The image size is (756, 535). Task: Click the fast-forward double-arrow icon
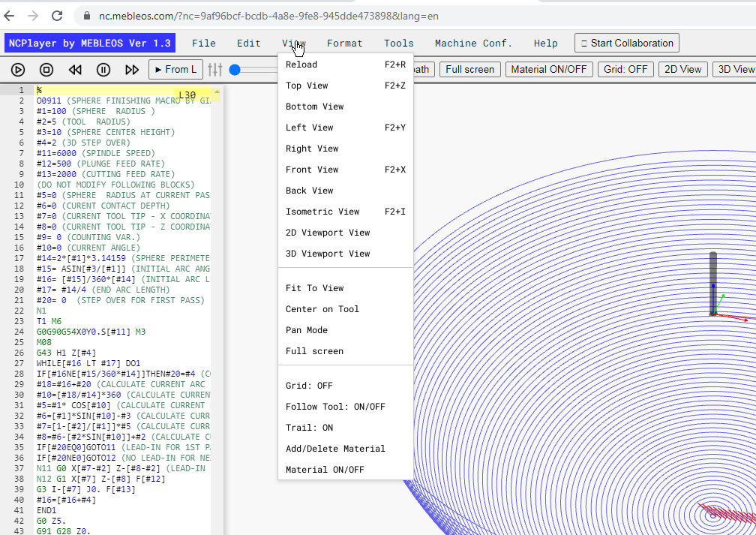132,70
